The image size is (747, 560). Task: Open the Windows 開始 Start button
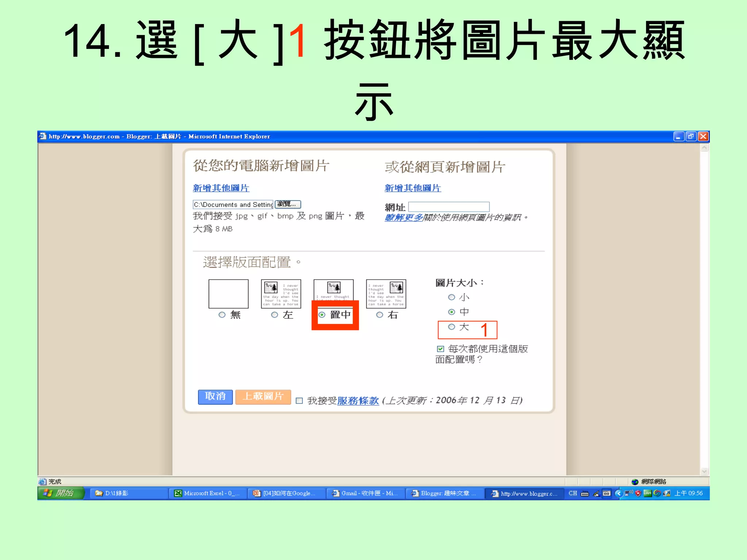[61, 493]
